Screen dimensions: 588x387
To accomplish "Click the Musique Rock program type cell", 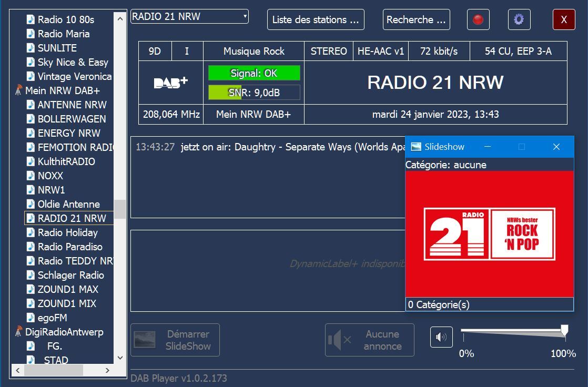I will click(x=254, y=52).
